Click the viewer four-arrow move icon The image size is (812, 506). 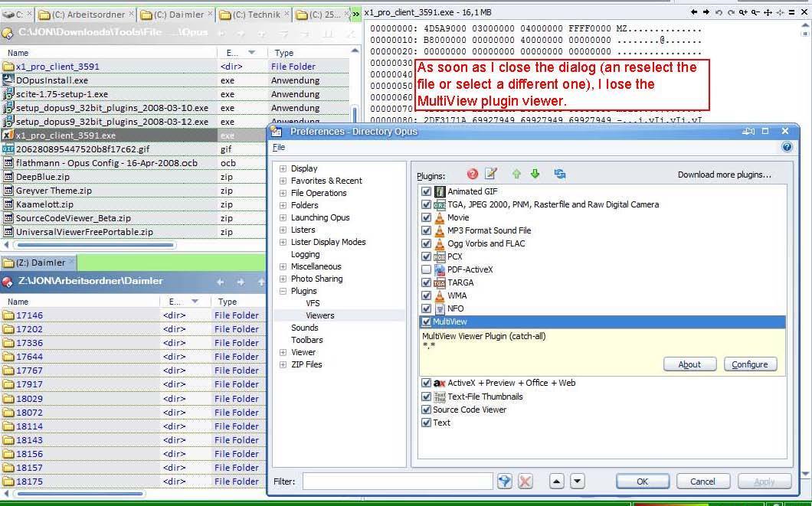click(768, 12)
